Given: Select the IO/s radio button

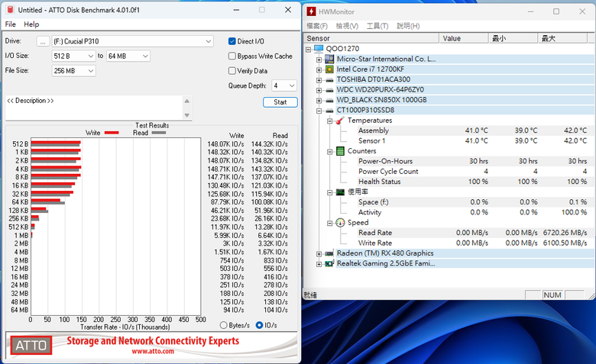Looking at the screenshot, I should tap(259, 325).
